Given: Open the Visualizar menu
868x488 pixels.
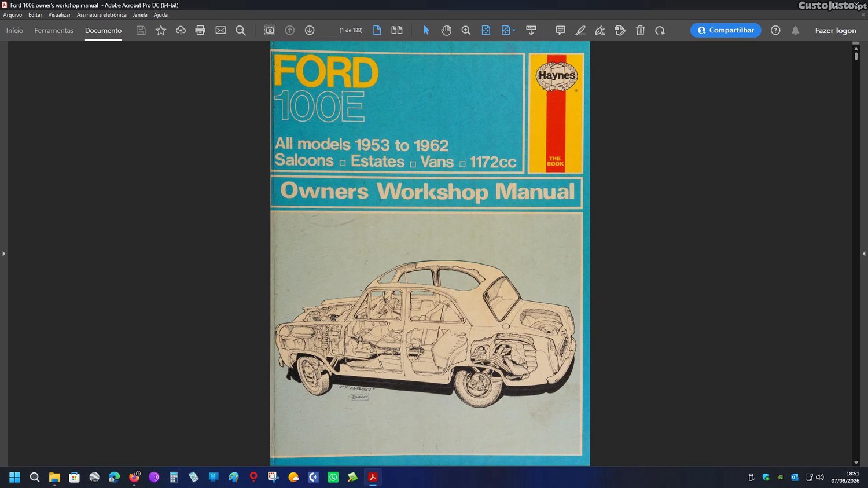Looking at the screenshot, I should tap(59, 15).
